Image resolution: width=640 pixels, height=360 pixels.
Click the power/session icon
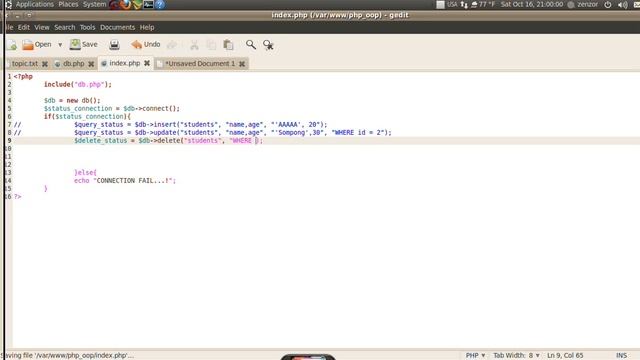[608, 5]
